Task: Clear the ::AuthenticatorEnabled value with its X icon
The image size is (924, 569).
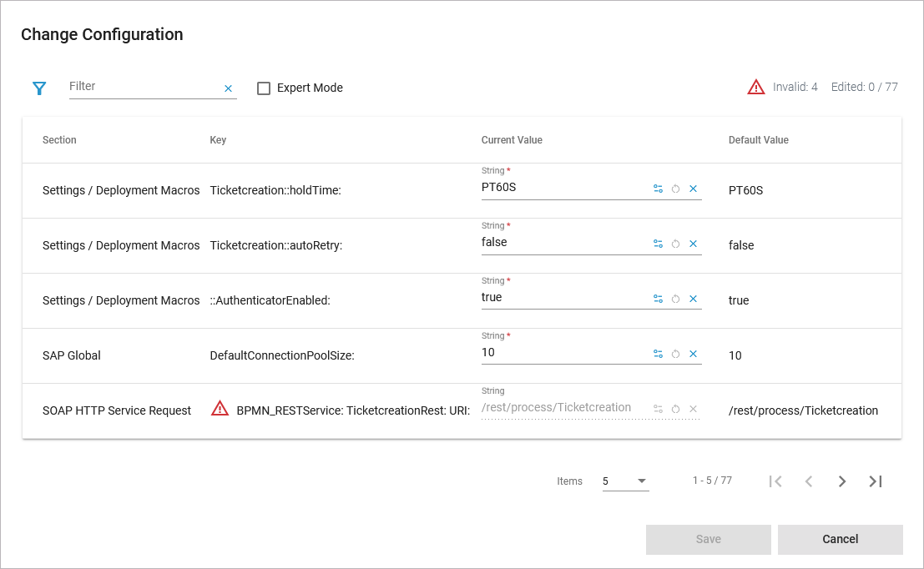Action: coord(693,300)
